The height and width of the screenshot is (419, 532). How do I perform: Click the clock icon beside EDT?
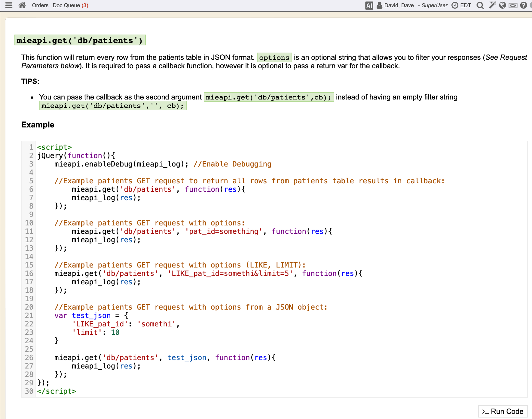455,5
